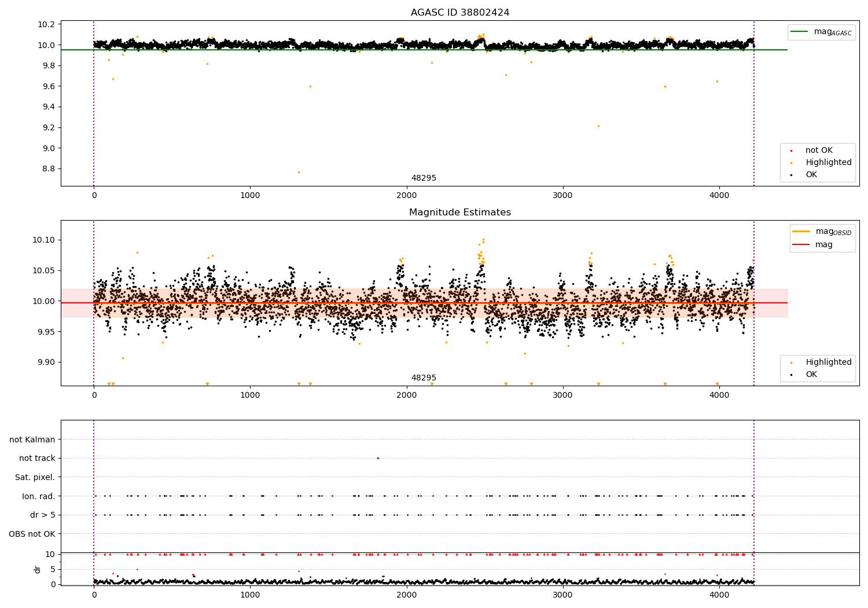Image resolution: width=868 pixels, height=608 pixels.
Task: Click 'Highlighted' legend entry in top plot
Action: [828, 163]
